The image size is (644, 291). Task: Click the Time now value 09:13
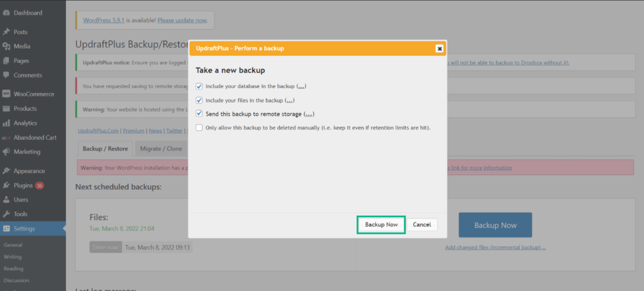(157, 248)
